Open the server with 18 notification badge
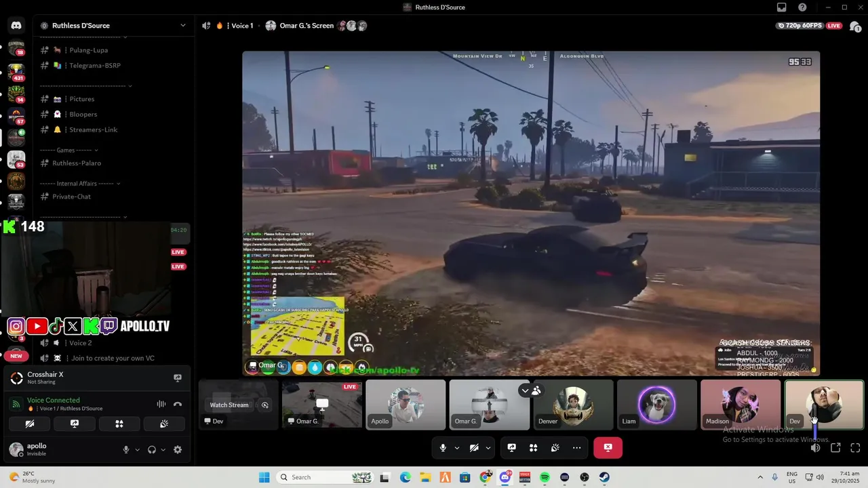This screenshot has width=868, height=488. tap(16, 47)
